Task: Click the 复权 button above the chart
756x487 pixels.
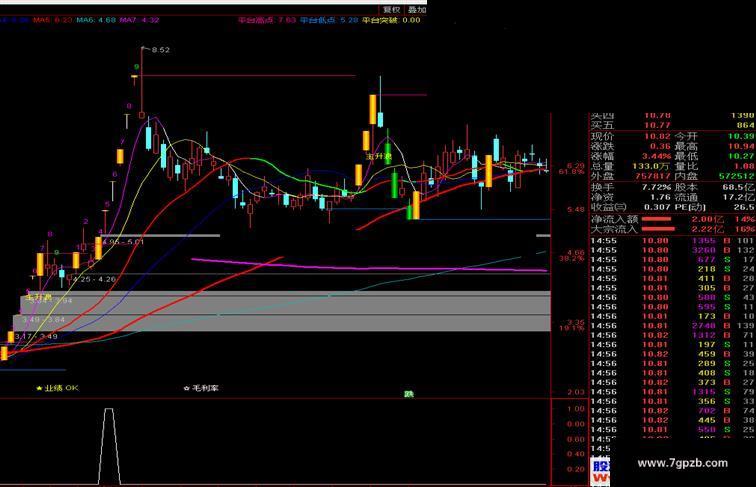Action: (392, 10)
